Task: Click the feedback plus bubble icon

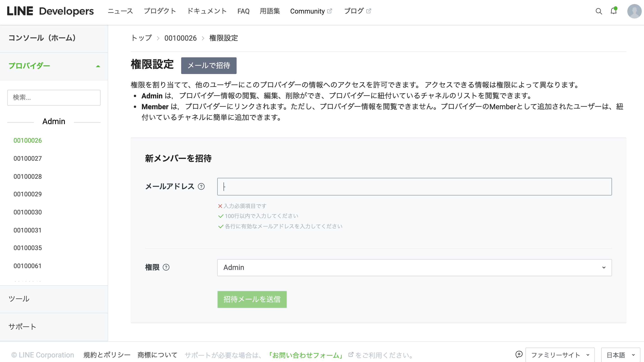Action: 519,355
